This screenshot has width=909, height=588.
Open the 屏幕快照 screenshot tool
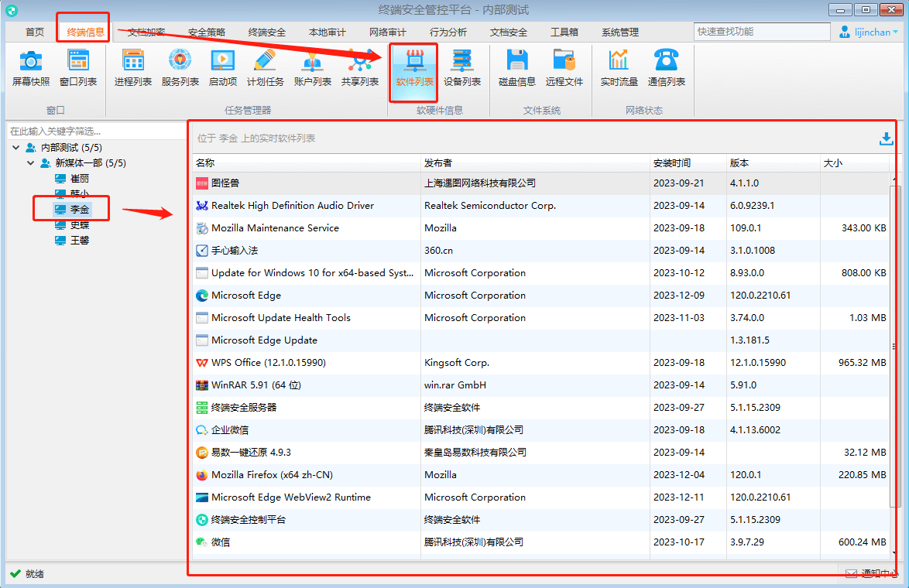(31, 68)
